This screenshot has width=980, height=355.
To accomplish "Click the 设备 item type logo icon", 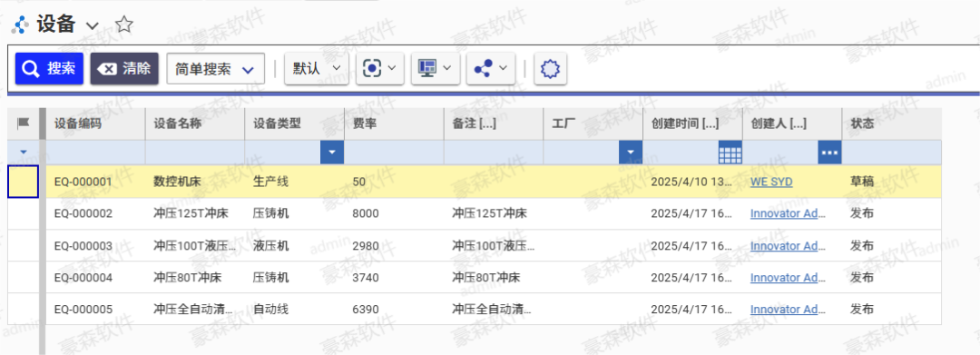I will (21, 25).
